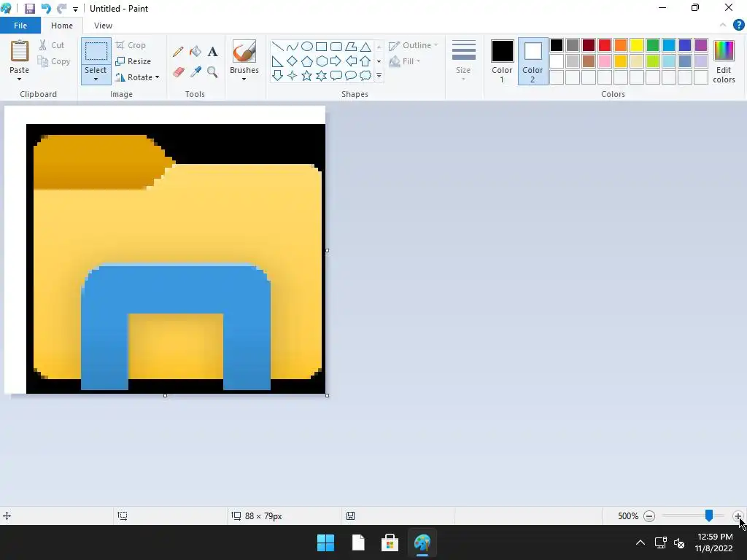747x560 pixels.
Task: Activate Color 1 black swatch
Action: [502, 51]
